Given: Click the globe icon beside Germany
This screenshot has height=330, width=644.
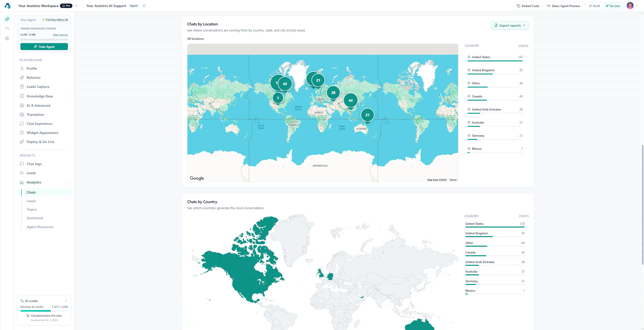Looking at the screenshot, I should 469,136.
